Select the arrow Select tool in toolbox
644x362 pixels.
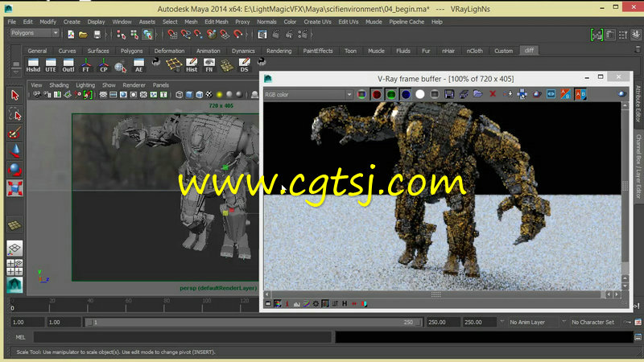point(14,95)
